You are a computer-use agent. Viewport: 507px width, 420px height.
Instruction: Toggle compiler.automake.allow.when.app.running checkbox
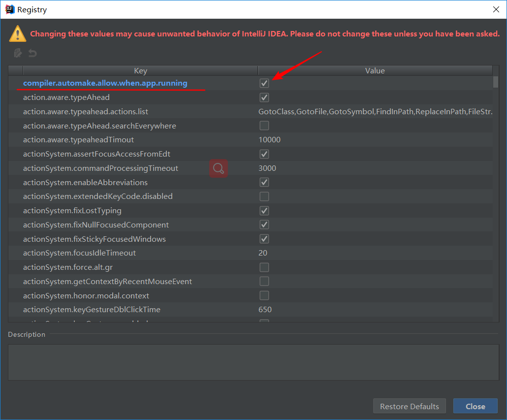(264, 83)
